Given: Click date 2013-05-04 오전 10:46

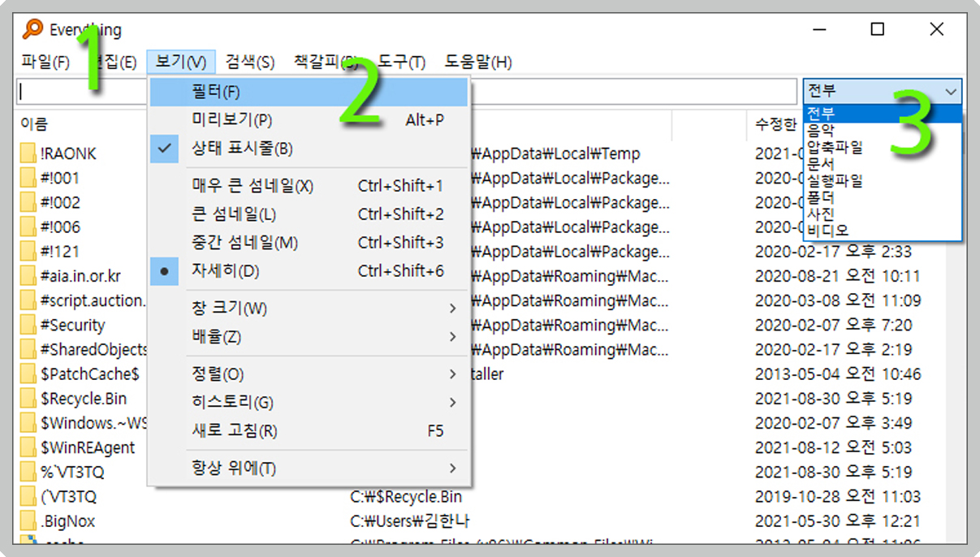Looking at the screenshot, I should [x=838, y=374].
